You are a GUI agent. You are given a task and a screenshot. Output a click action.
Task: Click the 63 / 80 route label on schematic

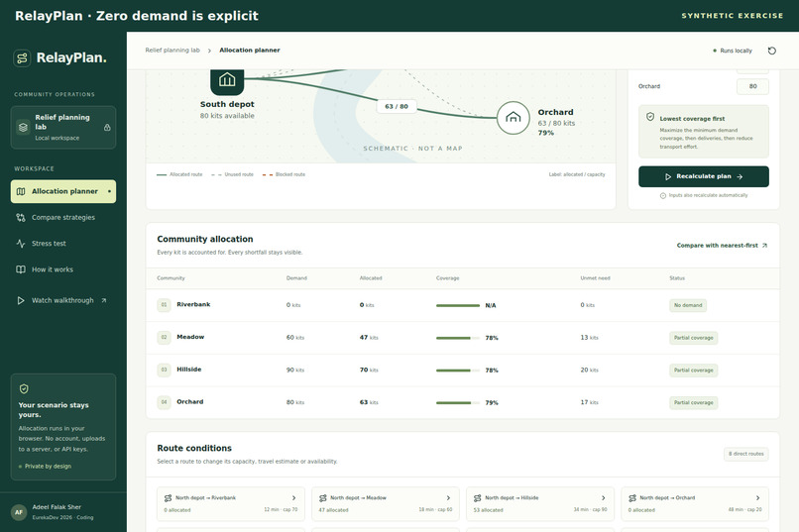click(397, 106)
